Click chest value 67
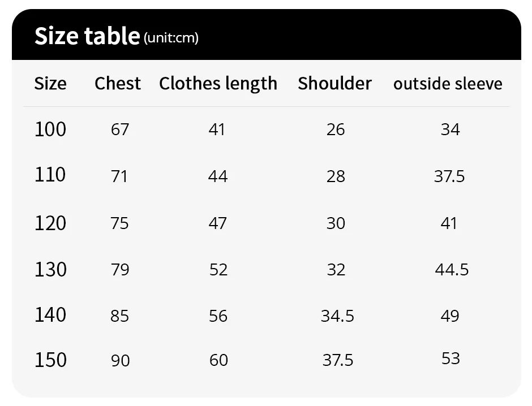 coord(120,129)
